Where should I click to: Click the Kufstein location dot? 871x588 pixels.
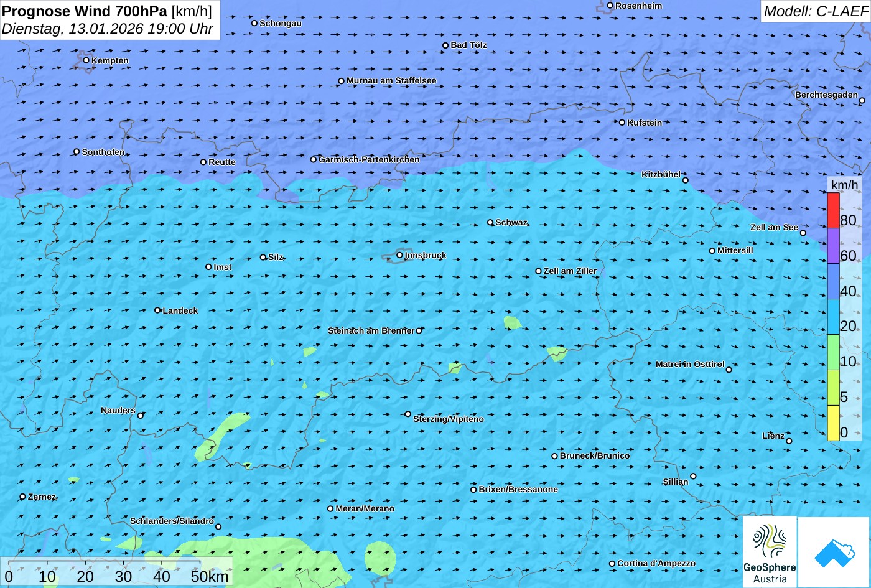pos(622,123)
